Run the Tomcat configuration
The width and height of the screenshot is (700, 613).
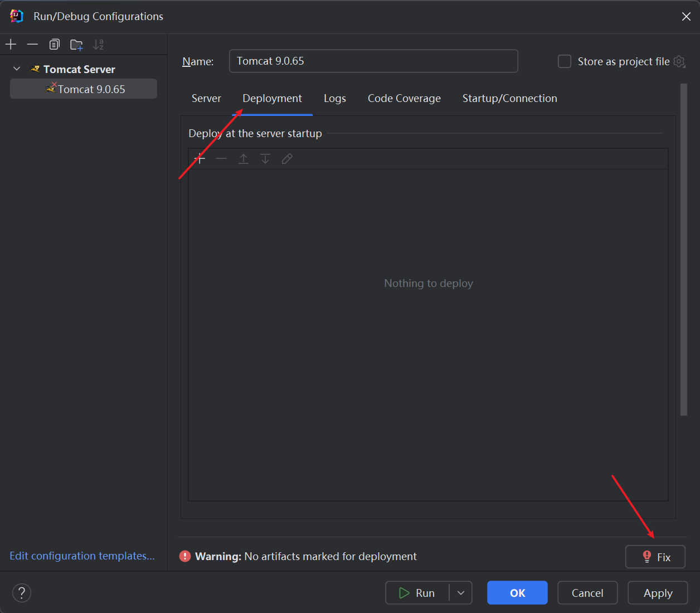(x=417, y=593)
